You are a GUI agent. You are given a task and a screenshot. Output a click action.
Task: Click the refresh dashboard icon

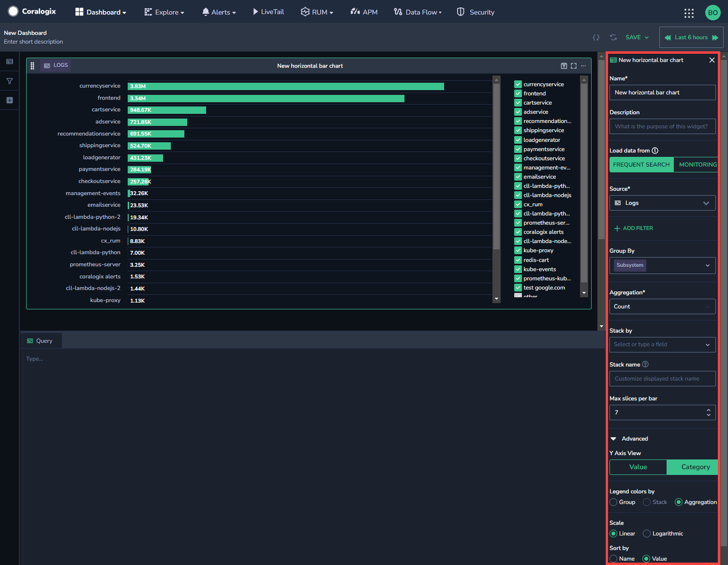(613, 37)
